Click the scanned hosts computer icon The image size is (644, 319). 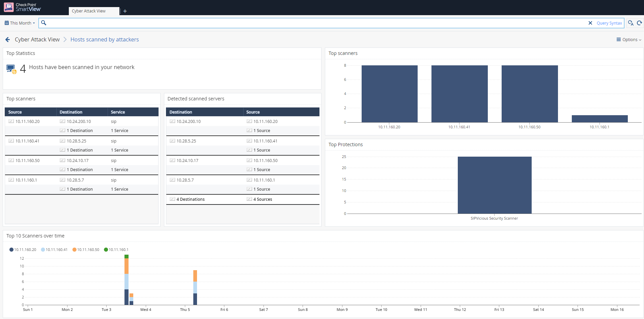point(11,69)
